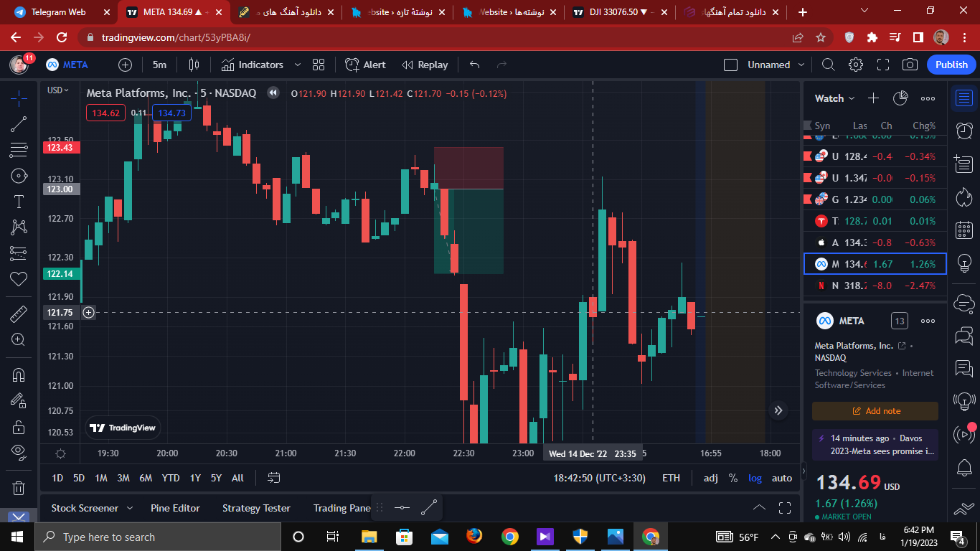Image resolution: width=980 pixels, height=551 pixels.
Task: Hide all drawings with the eye icon
Action: point(19,451)
